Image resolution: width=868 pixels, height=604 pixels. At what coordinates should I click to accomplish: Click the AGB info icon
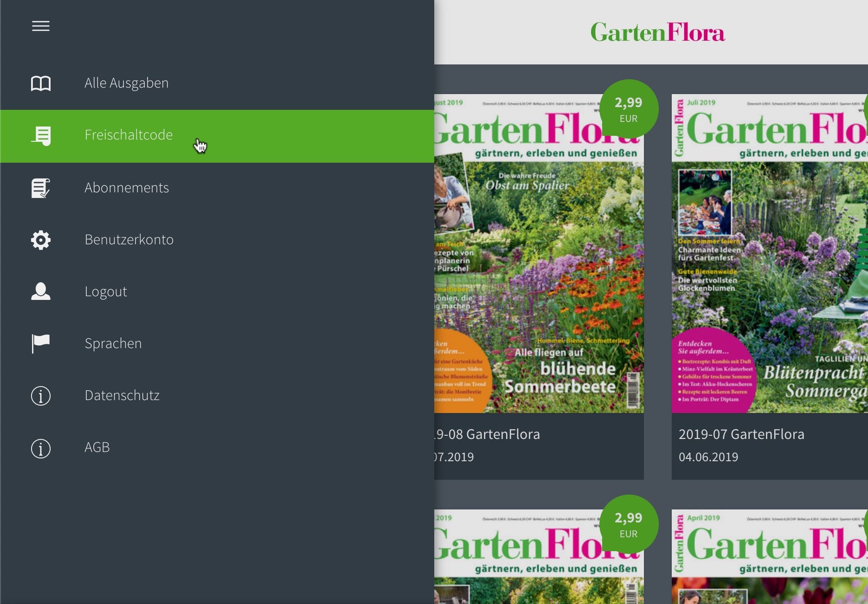41,448
